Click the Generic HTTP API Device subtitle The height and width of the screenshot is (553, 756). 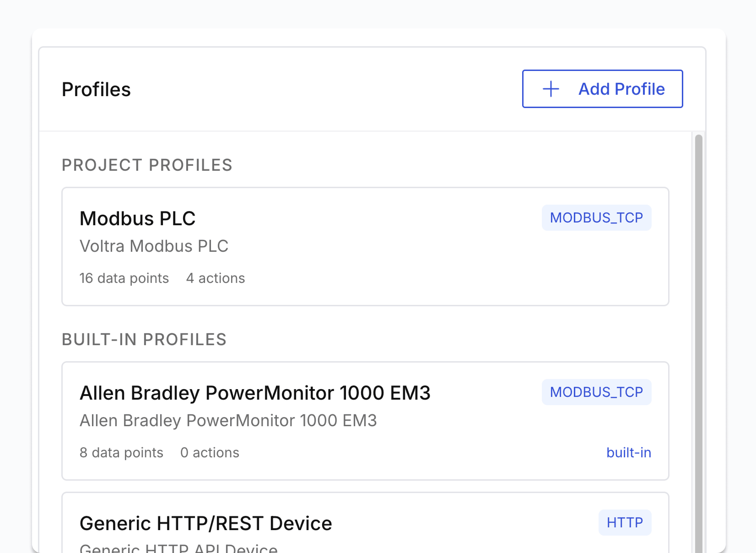click(x=178, y=548)
